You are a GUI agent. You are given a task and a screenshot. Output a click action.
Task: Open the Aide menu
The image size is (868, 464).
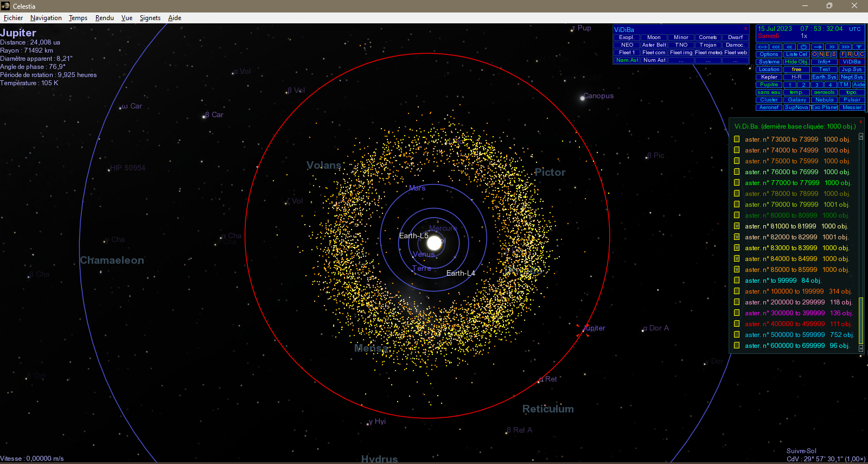pyautogui.click(x=175, y=18)
